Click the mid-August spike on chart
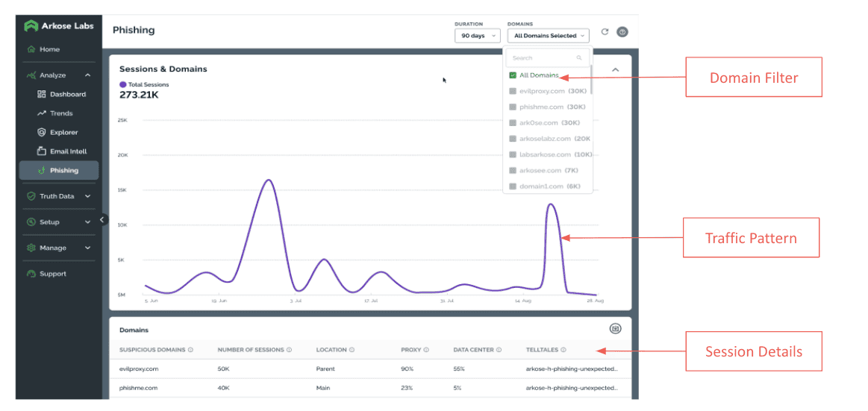868x411 pixels. (550, 204)
